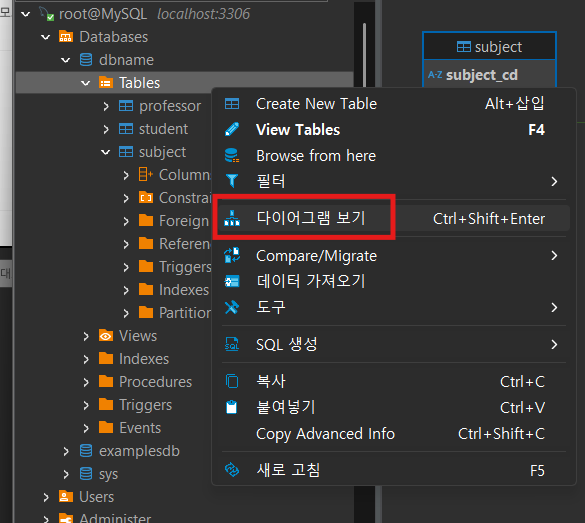
Task: Select the subject entity header in diagram
Action: tap(489, 47)
